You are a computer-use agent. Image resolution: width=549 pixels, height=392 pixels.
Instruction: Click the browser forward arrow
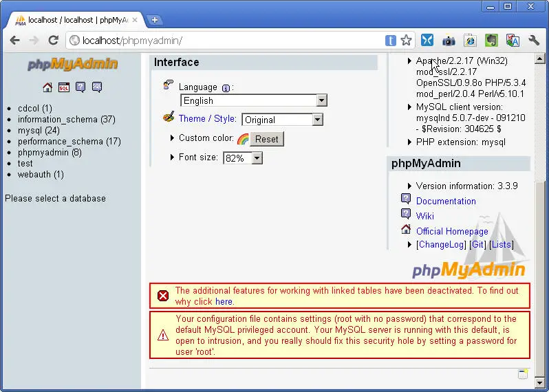[x=34, y=41]
